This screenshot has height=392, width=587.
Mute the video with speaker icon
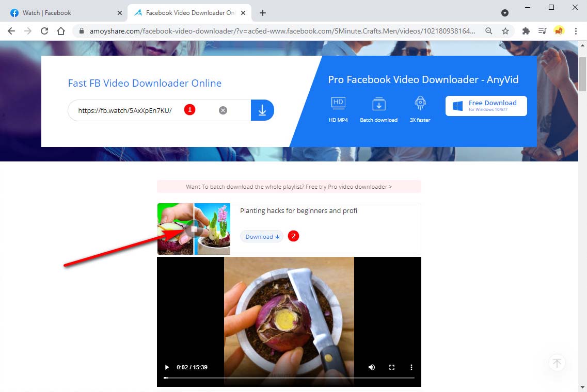[371, 367]
